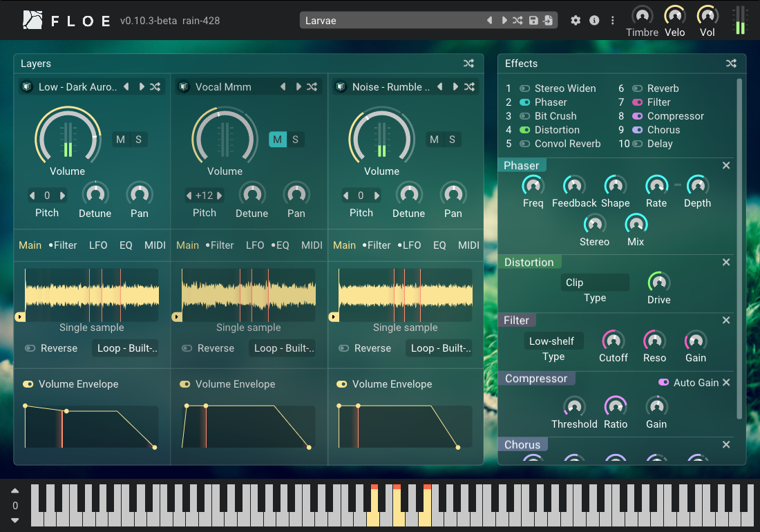Toggle the Phaser effect switch in list
Image resolution: width=760 pixels, height=532 pixels.
[x=524, y=102]
